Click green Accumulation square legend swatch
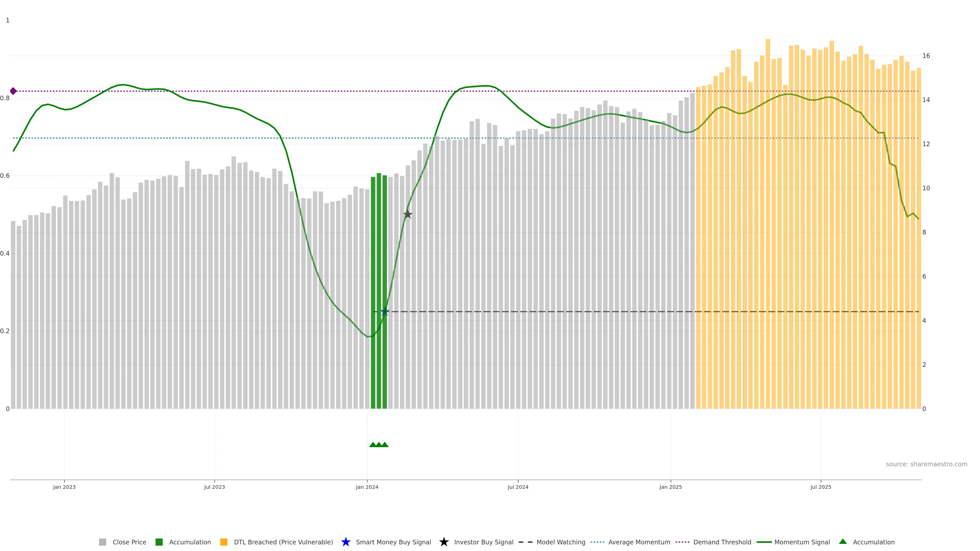This screenshot has width=980, height=551. 159,542
